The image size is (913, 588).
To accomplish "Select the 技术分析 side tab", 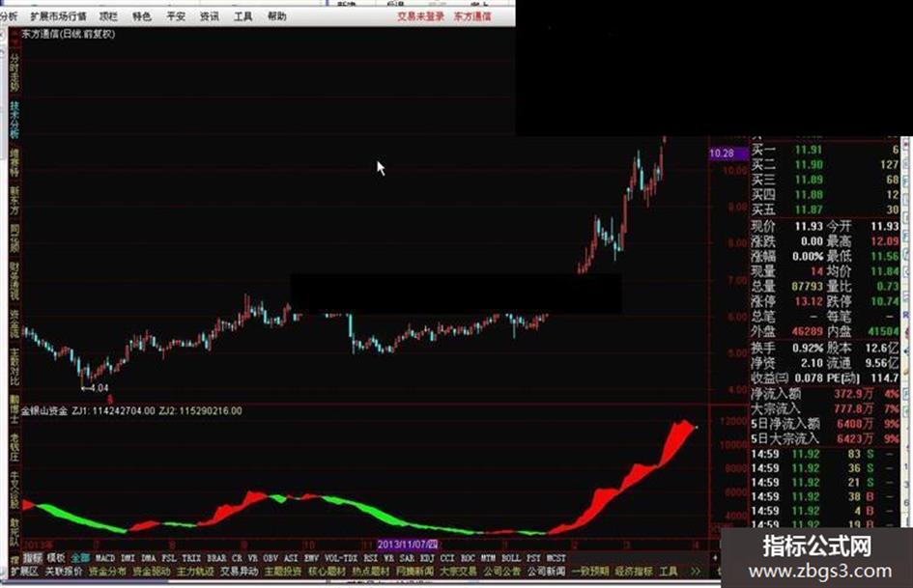I will [14, 120].
